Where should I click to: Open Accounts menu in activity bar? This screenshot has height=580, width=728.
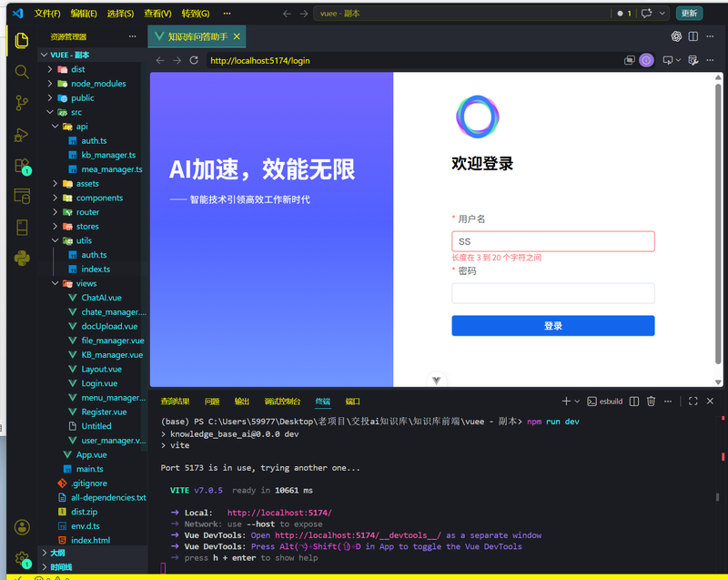pos(22,527)
